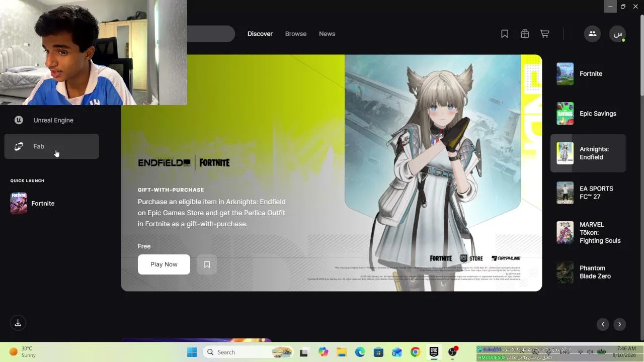The width and height of the screenshot is (644, 362).
Task: Open File Explorer from the taskbar
Action: point(342,352)
